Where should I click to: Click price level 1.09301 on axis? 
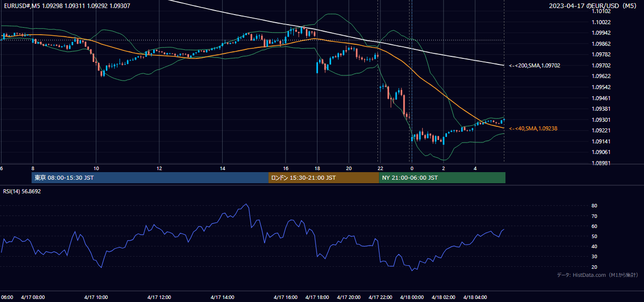(x=602, y=120)
